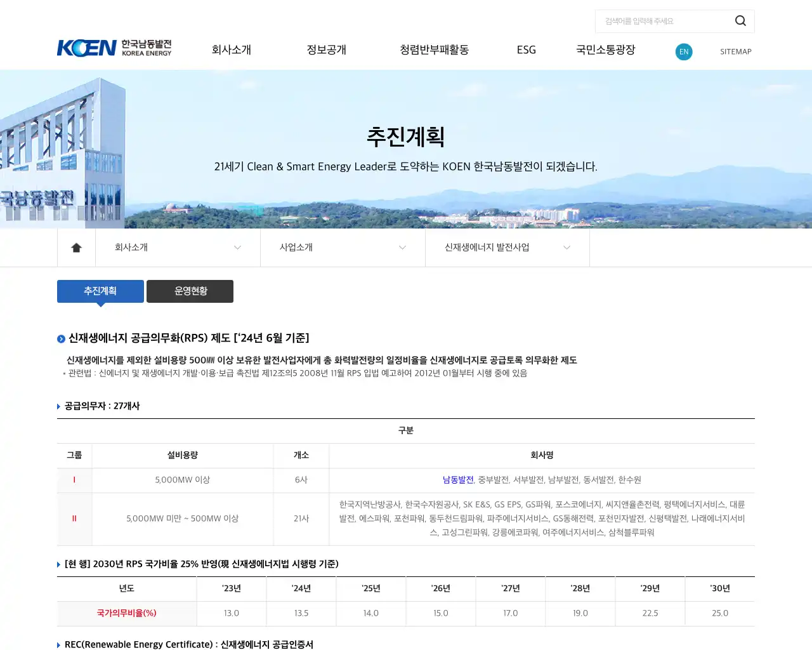This screenshot has width=812, height=650.
Task: Open the ESG menu
Action: [x=526, y=50]
